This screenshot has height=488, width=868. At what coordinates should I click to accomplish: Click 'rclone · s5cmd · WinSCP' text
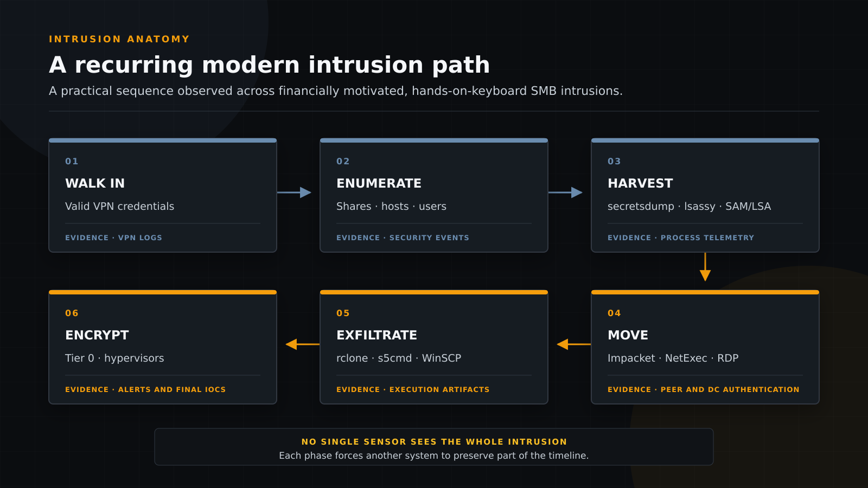[x=399, y=358]
